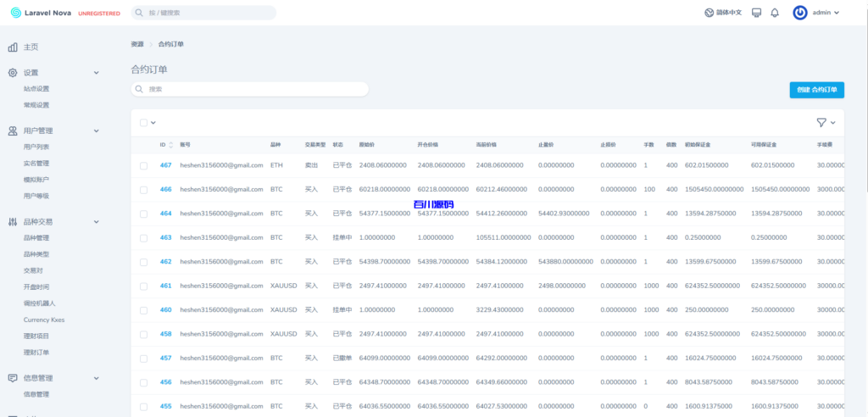Click the 当前价格 column header
Image resolution: width=868 pixels, height=417 pixels.
[x=486, y=145]
